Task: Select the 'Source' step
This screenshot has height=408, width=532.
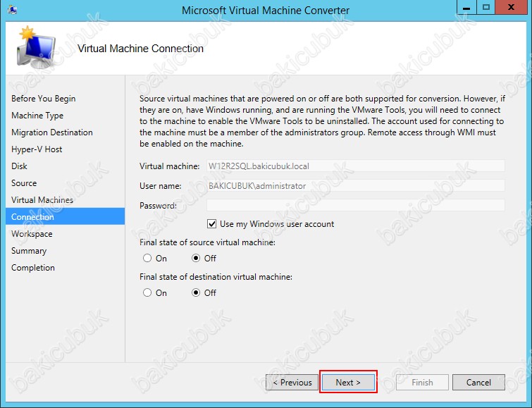Action: pyautogui.click(x=24, y=183)
